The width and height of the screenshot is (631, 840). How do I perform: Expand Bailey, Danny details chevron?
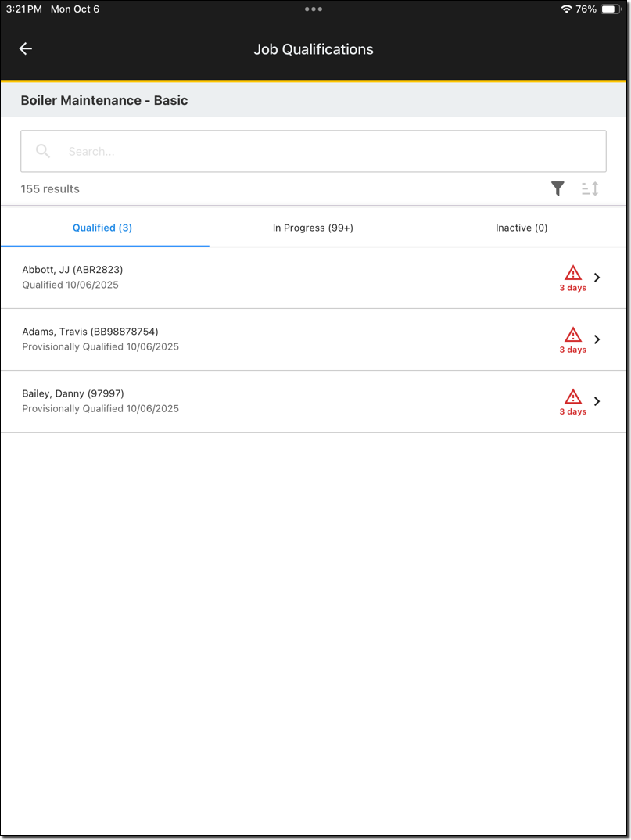pos(597,401)
